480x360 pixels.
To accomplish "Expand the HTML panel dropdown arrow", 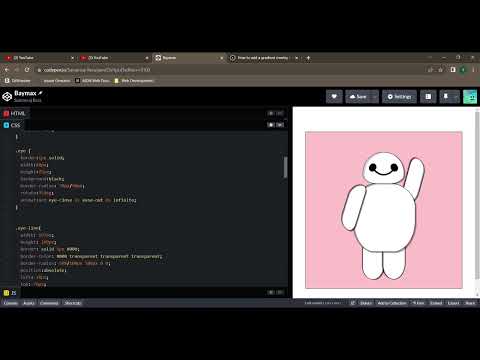I will tap(280, 113).
